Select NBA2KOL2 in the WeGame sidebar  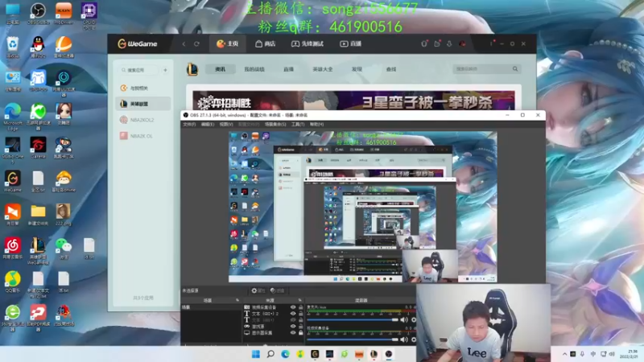coord(143,120)
